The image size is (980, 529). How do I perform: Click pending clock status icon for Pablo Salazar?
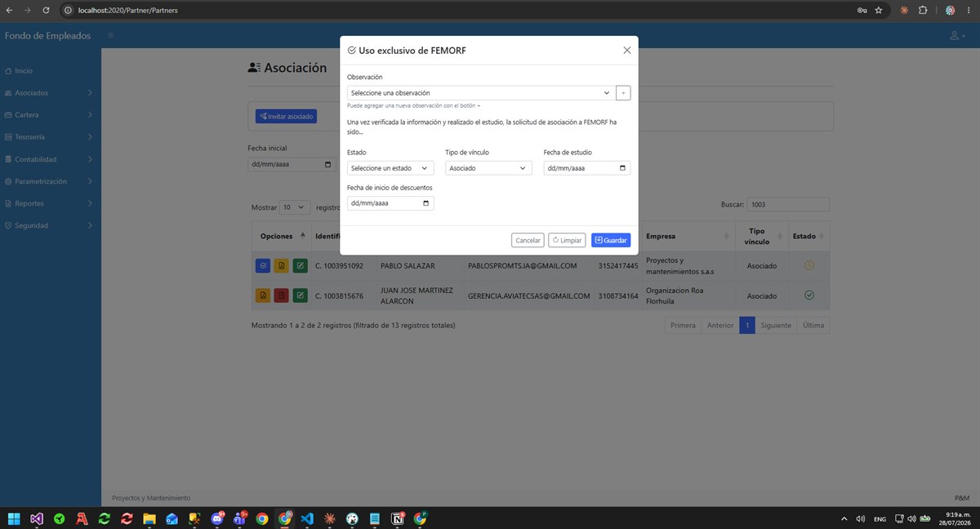click(x=808, y=265)
